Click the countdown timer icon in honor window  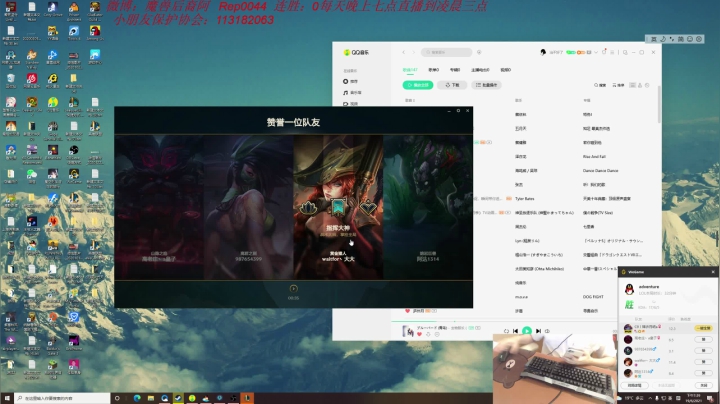[293, 288]
